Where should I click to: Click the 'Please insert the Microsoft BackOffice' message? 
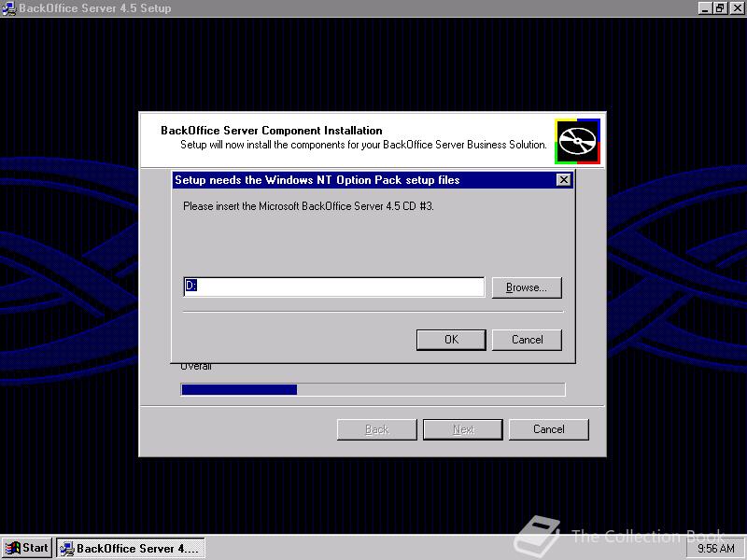[x=308, y=206]
